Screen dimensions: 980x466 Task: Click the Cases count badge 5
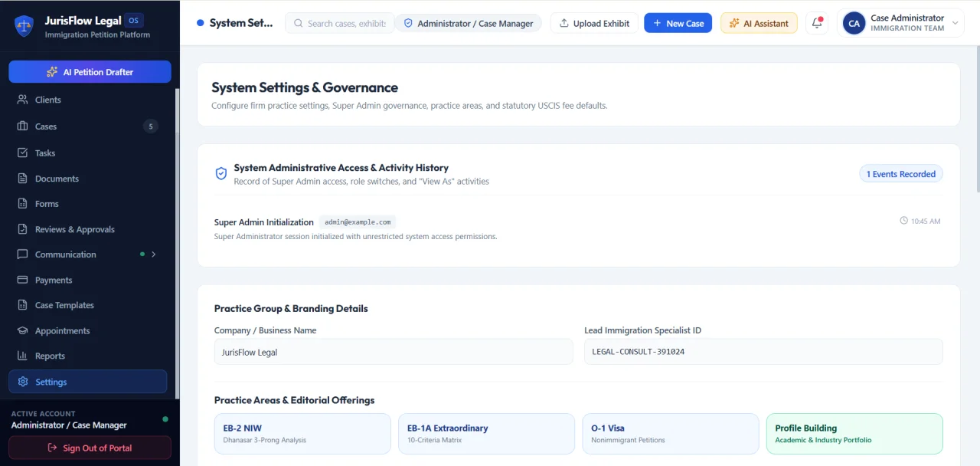(151, 126)
